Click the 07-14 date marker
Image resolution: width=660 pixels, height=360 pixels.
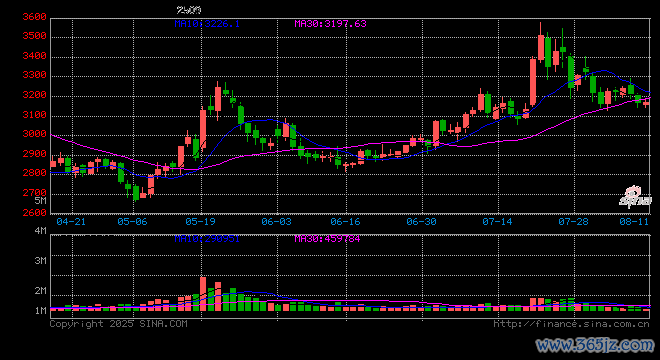[x=497, y=221]
